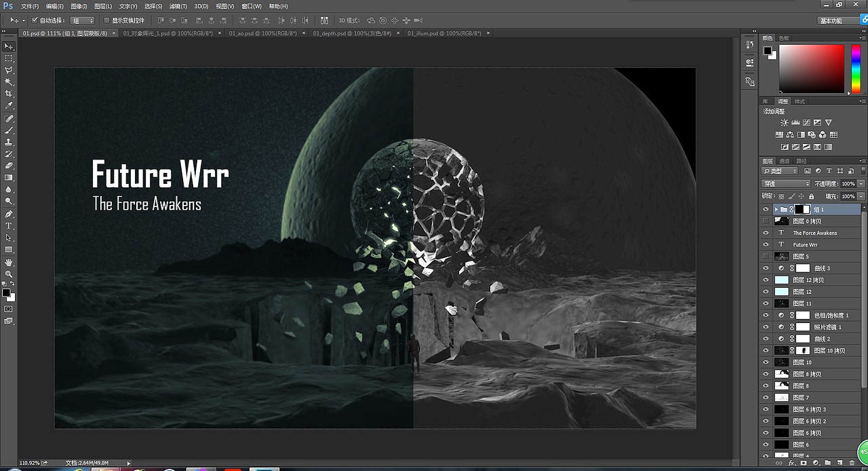Open the status bar document info arrow

pyautogui.click(x=129, y=463)
